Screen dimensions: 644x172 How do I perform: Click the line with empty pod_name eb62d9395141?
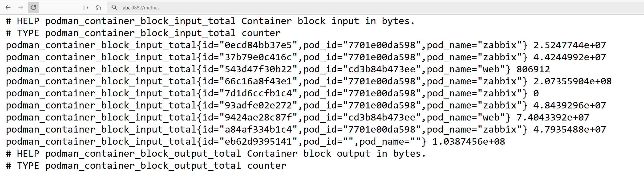point(255,142)
